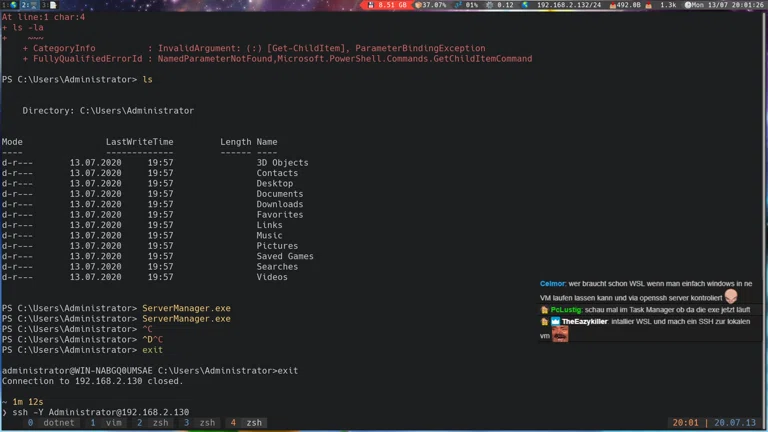
Task: Click the Searches directory name
Action: (x=277, y=266)
